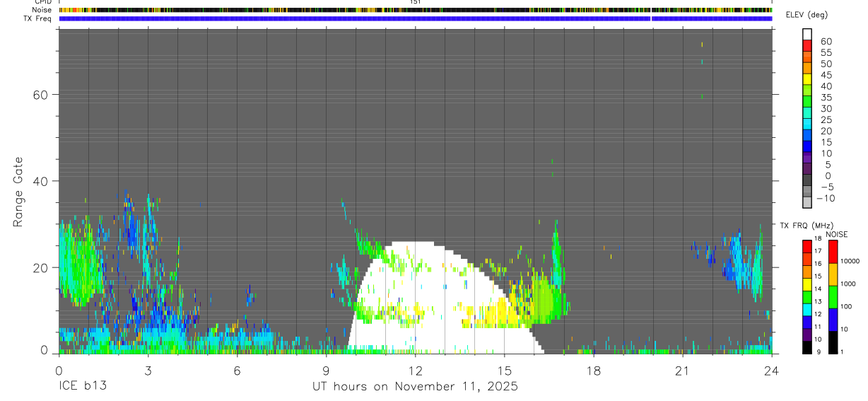
Task: Click x-axis tick label '15'
Action: click(505, 371)
